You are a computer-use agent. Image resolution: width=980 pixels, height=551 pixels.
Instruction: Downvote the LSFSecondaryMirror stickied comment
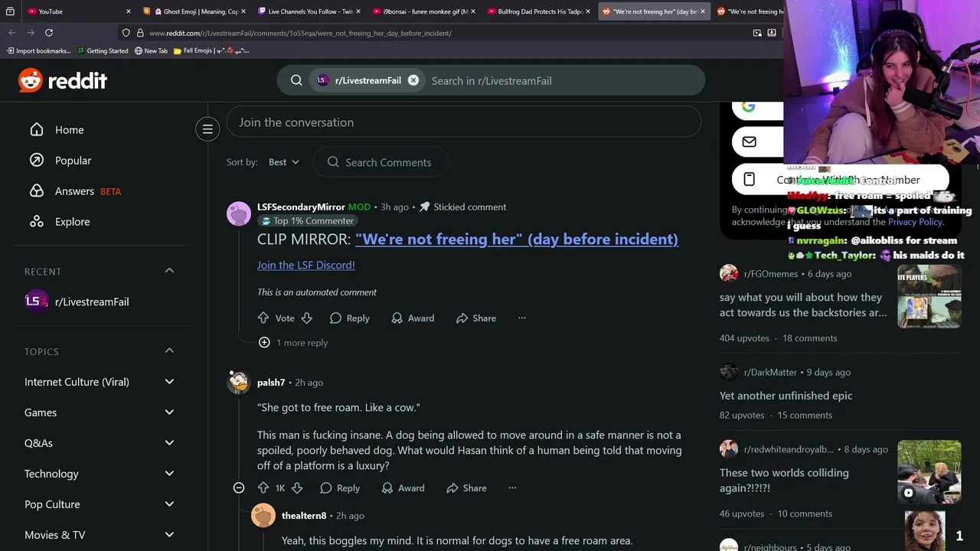[x=306, y=318]
